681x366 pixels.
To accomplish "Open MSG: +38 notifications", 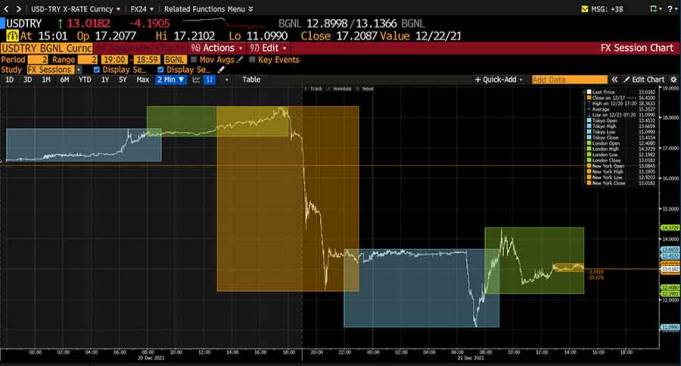I will [602, 9].
